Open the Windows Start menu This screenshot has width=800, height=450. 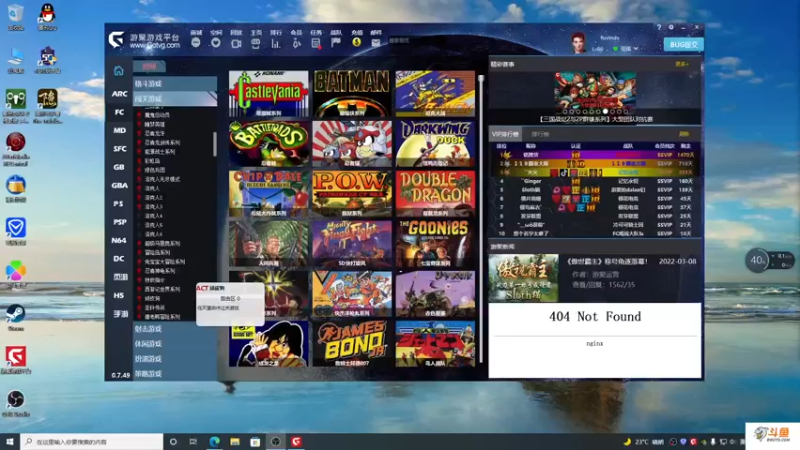tap(10, 441)
